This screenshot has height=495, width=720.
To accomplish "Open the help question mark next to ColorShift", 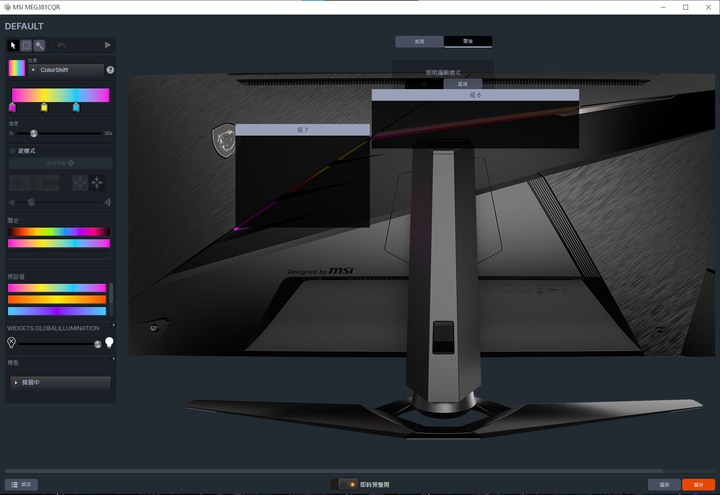I will point(110,70).
